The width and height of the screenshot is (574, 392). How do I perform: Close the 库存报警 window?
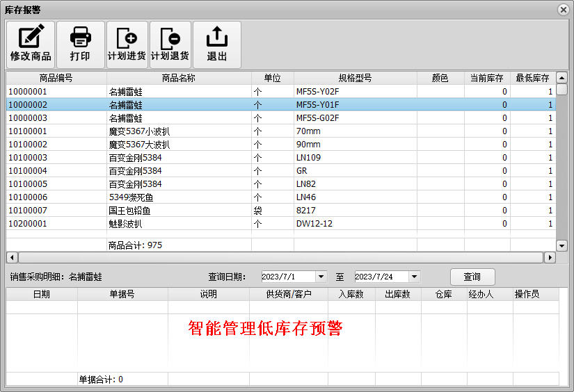point(563,9)
